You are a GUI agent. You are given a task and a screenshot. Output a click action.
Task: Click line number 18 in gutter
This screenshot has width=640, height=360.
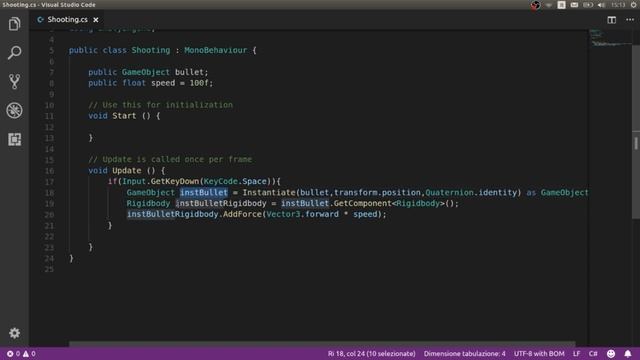tap(49, 193)
